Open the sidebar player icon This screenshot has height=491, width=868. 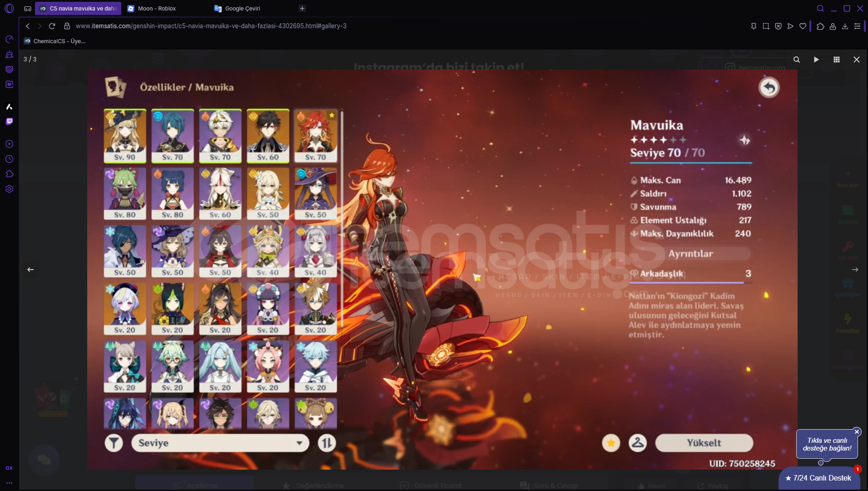click(x=9, y=144)
